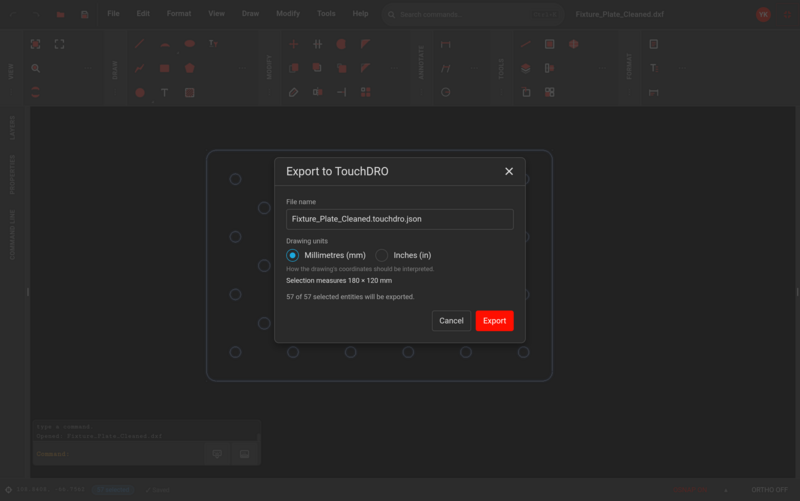Expand more Tools group items with the ellipsis

603,68
